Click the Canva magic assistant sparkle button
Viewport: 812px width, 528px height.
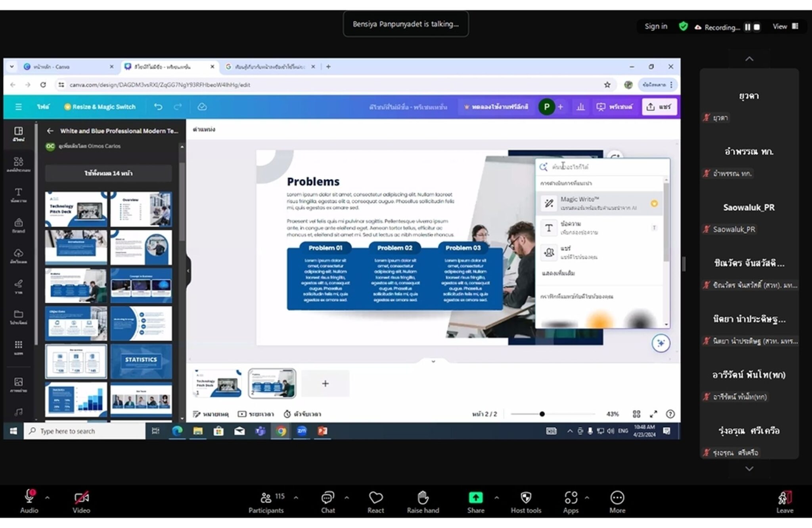[x=661, y=343]
